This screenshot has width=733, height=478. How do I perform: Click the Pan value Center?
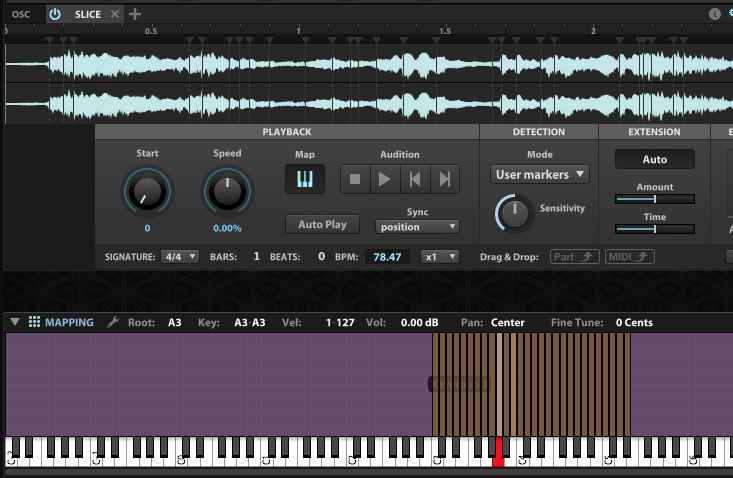pyautogui.click(x=507, y=322)
